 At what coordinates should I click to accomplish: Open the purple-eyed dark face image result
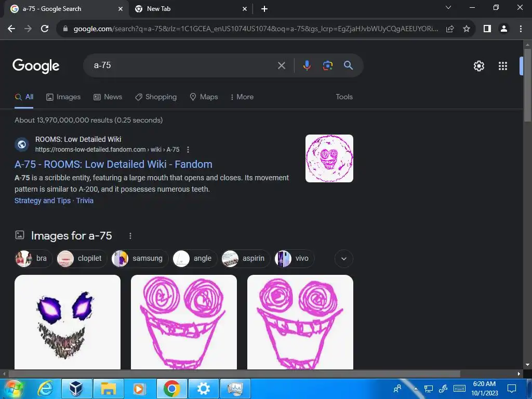68,322
